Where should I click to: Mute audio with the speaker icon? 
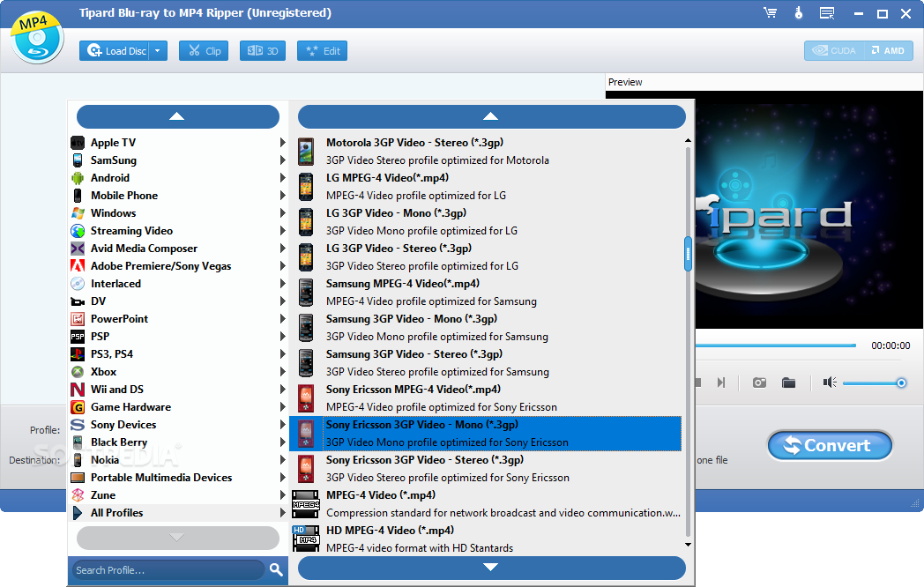[x=830, y=383]
